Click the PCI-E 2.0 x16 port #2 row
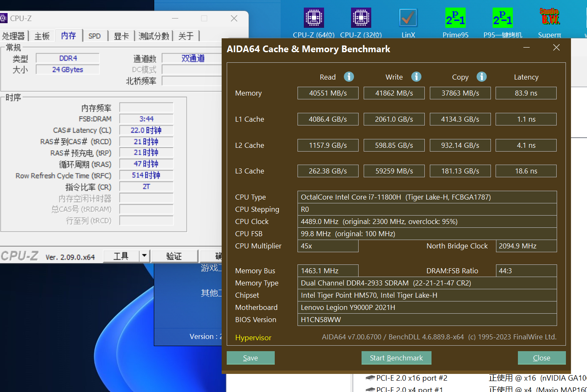The image size is (587, 392). [475, 378]
